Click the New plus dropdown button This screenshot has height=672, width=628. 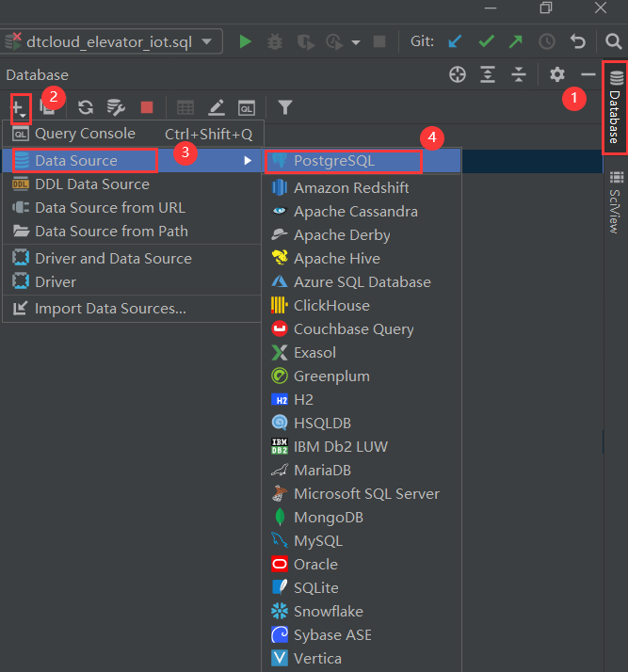[20, 107]
